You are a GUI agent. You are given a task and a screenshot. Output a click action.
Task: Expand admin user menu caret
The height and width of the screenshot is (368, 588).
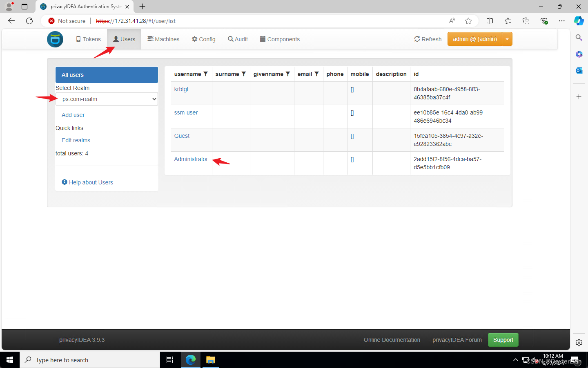pos(507,39)
